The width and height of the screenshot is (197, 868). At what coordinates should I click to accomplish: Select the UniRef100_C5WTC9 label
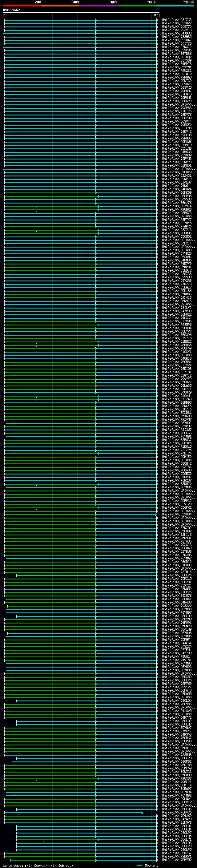click(x=177, y=81)
